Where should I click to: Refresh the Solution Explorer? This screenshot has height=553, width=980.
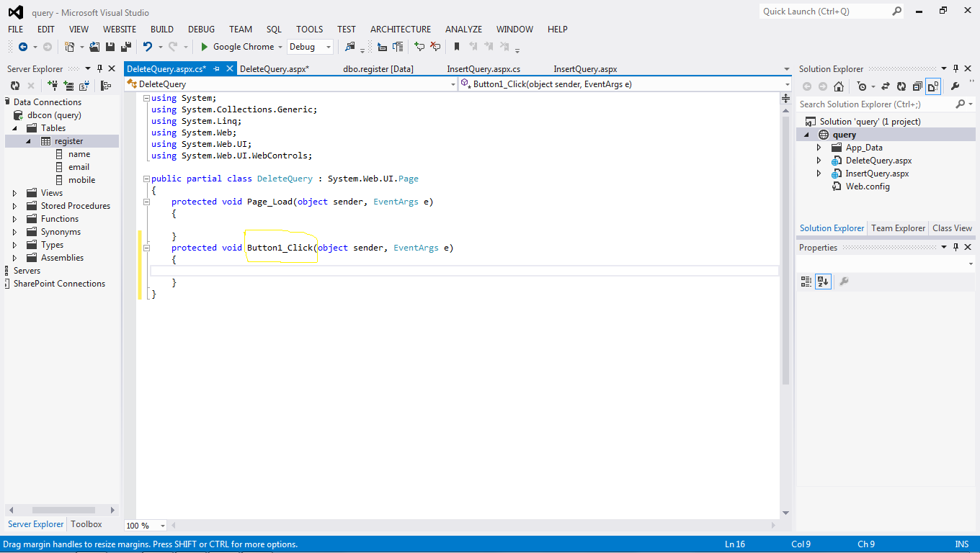click(901, 86)
